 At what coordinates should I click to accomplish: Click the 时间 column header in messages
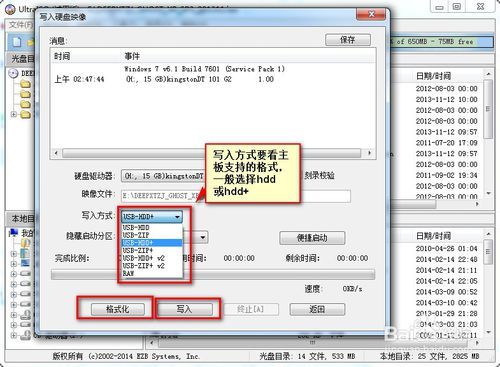pos(62,56)
